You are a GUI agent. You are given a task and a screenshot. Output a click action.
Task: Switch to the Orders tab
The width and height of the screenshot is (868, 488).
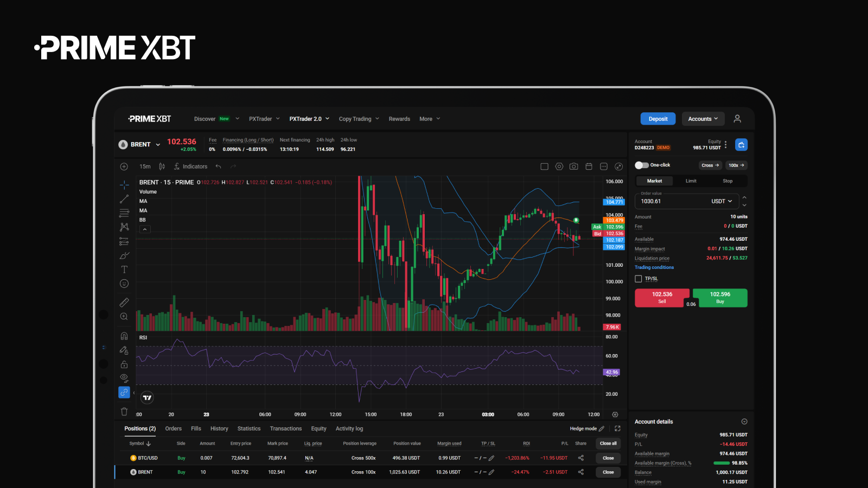coord(174,429)
